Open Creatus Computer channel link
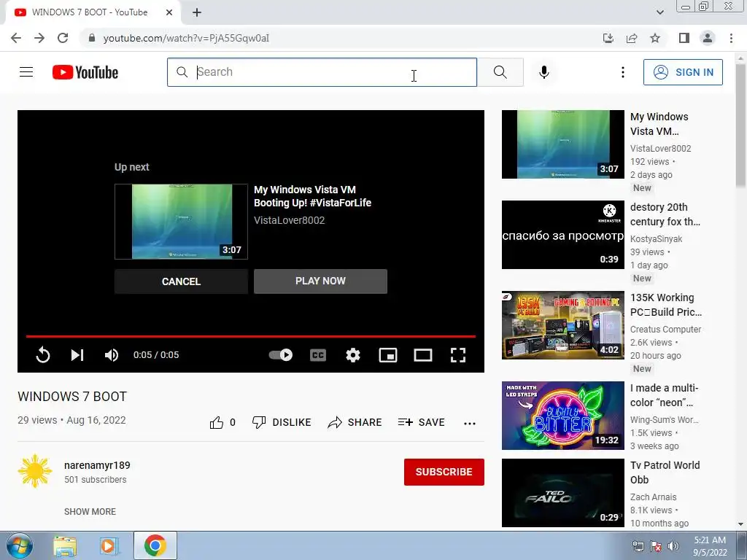The width and height of the screenshot is (747, 560). point(665,330)
